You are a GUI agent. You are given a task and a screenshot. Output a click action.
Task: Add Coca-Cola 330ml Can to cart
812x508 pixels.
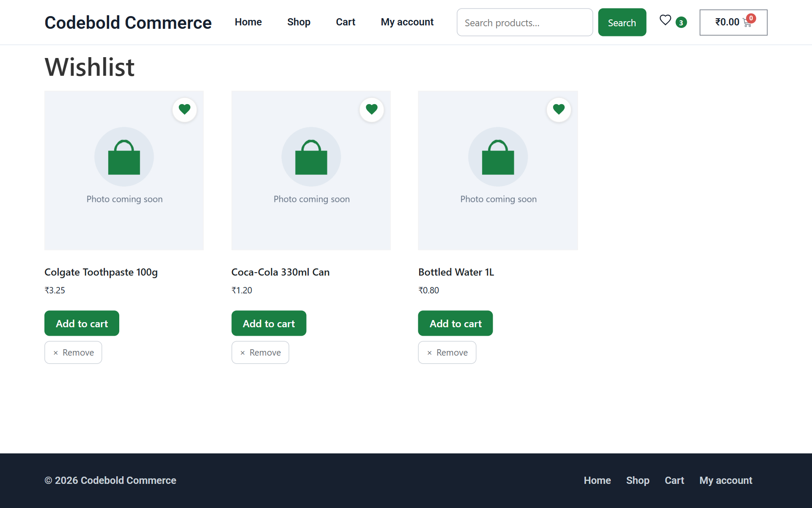pyautogui.click(x=269, y=323)
